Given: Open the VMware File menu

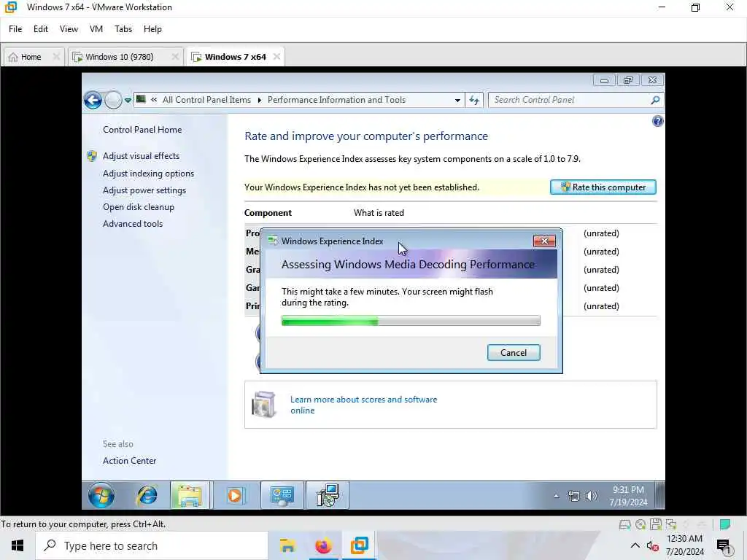Looking at the screenshot, I should (x=15, y=29).
